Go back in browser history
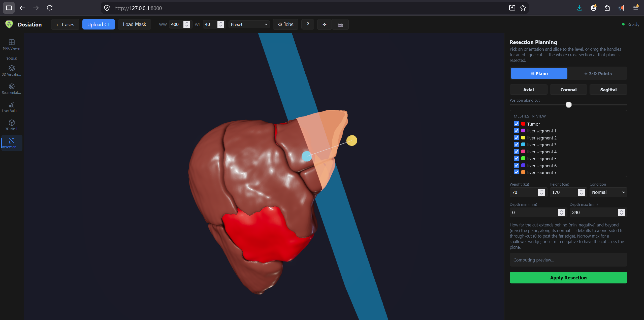The image size is (644, 320). (x=22, y=8)
